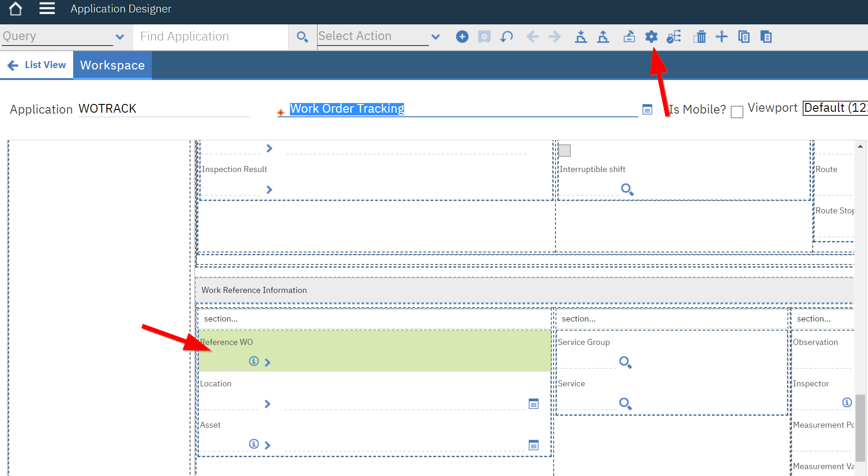Select the Inspector control label
Image resolution: width=868 pixels, height=476 pixels.
[811, 384]
